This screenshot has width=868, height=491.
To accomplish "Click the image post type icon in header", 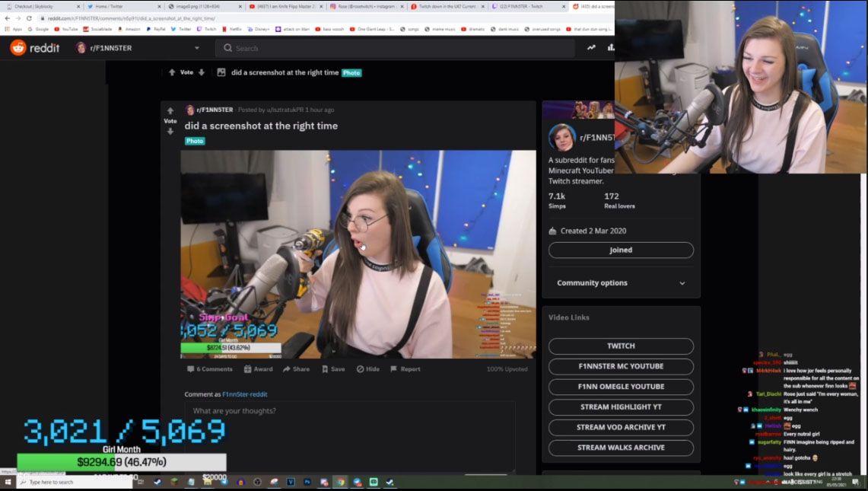I will pyautogui.click(x=221, y=72).
